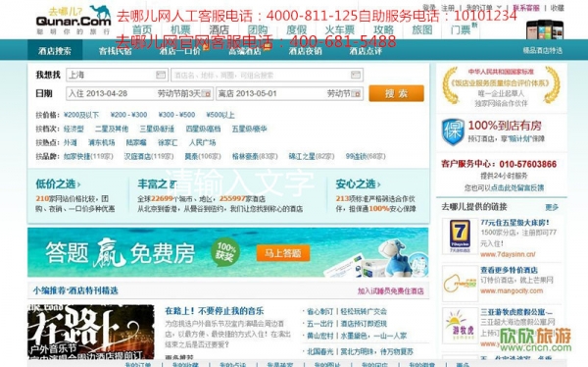Open the city picker icon beside 上海
Viewport: 588px width, 367px height.
pos(161,75)
